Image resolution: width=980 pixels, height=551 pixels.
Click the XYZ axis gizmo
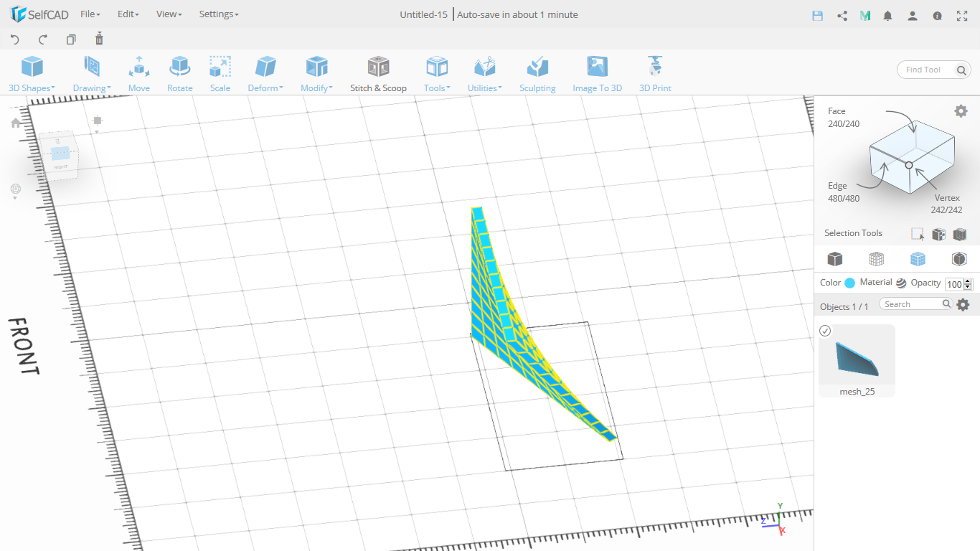(x=775, y=518)
